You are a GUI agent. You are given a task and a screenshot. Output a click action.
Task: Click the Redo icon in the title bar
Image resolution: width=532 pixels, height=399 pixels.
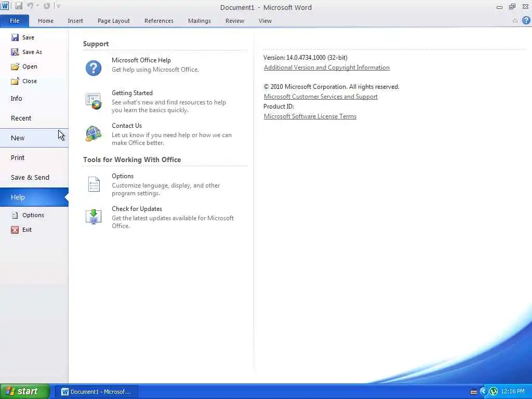[47, 6]
